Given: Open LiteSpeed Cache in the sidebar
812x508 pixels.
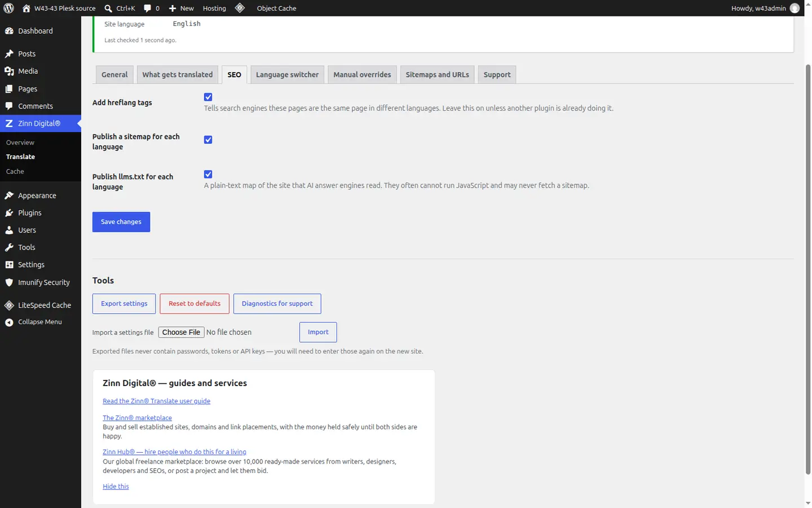Looking at the screenshot, I should tap(41, 305).
